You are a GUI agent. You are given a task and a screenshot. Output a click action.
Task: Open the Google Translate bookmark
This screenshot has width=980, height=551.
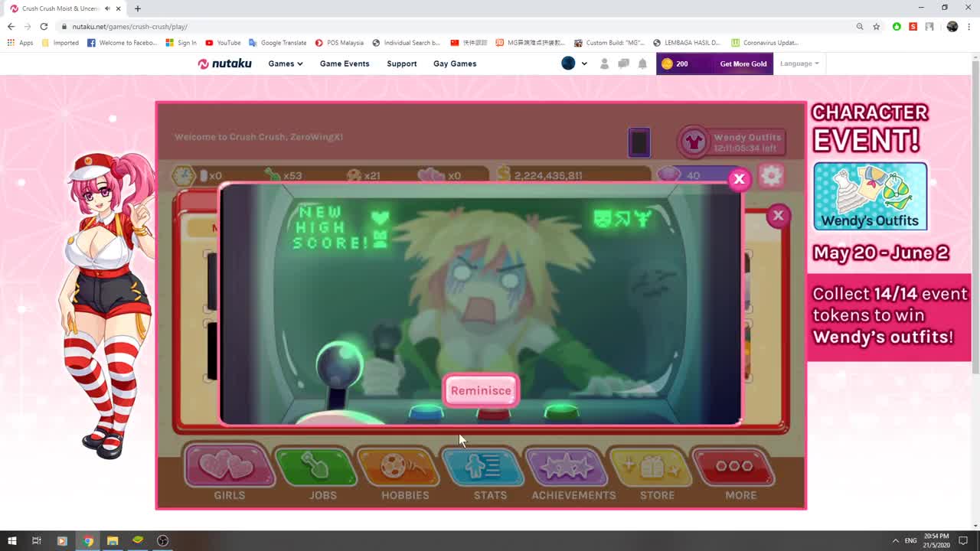tap(278, 43)
